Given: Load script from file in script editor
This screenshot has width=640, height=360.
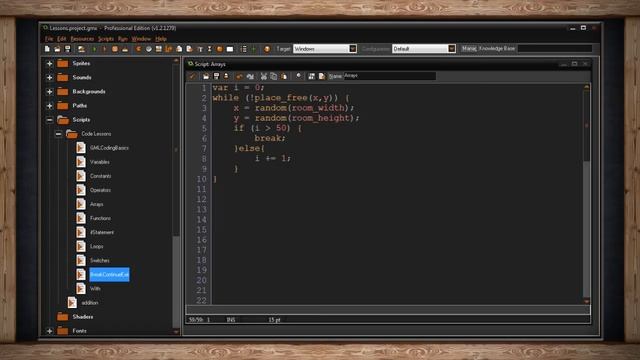Looking at the screenshot, I should 206,76.
